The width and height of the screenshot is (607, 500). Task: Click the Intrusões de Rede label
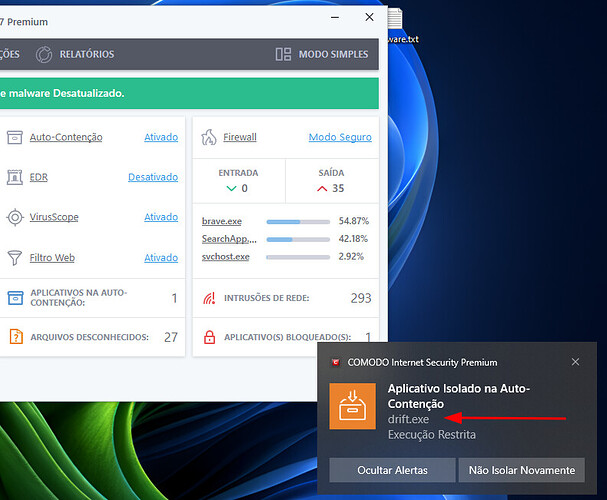266,298
